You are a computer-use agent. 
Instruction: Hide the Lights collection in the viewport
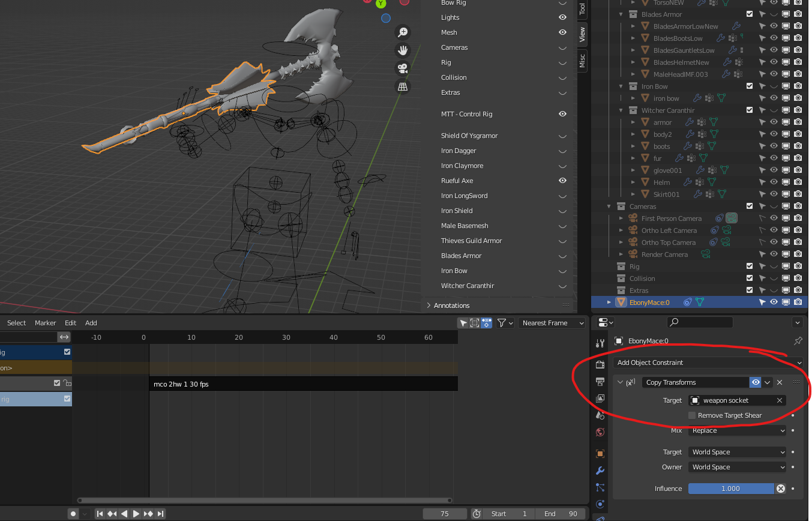[562, 17]
